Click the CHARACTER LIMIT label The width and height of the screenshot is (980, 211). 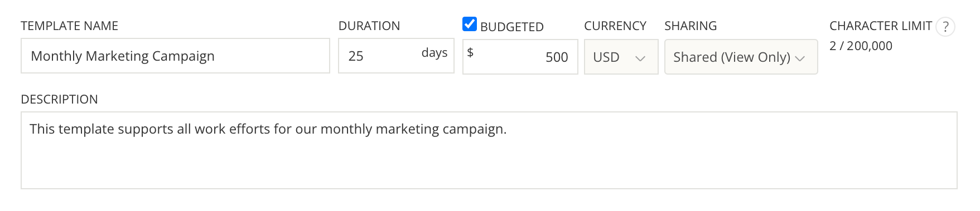(x=881, y=26)
